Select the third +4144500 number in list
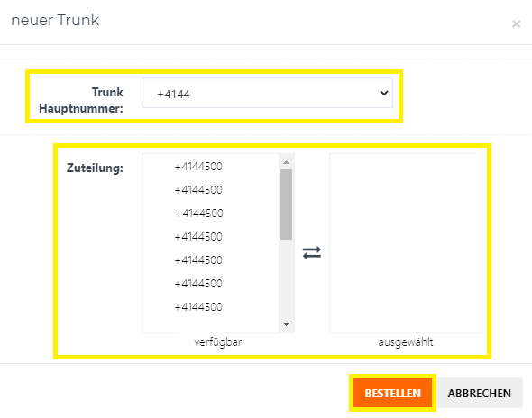The height and width of the screenshot is (418, 532). [x=199, y=214]
